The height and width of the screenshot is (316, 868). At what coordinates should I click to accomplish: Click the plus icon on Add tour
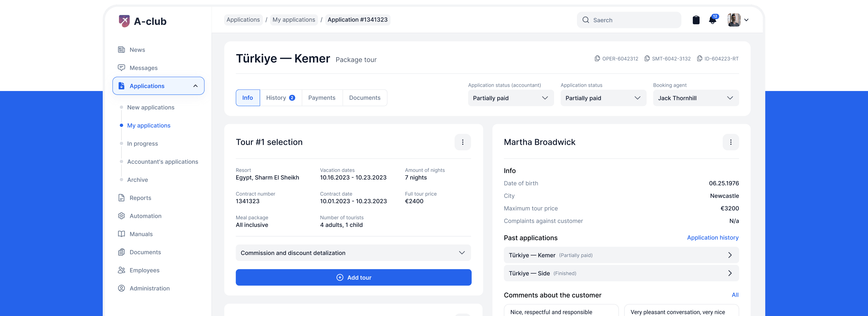340,277
